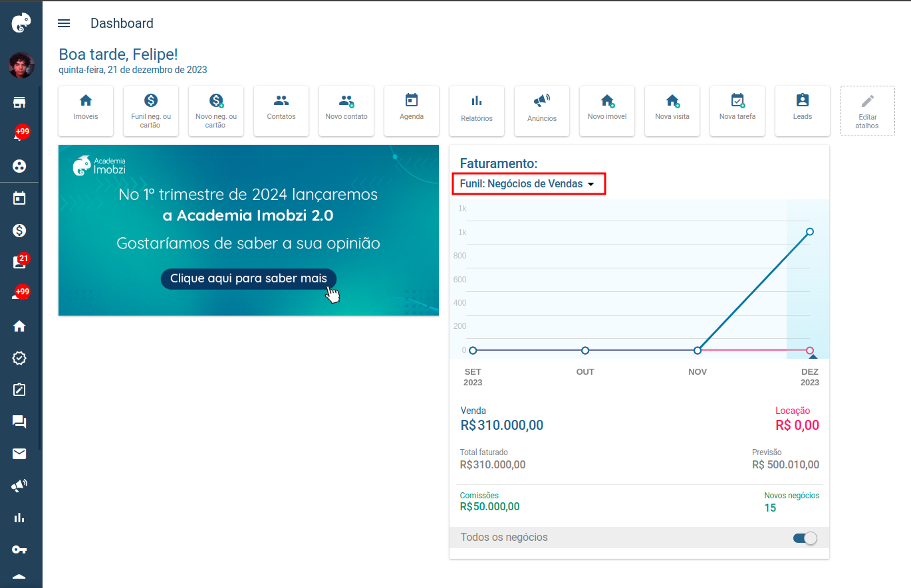This screenshot has width=911, height=588.
Task: Select the OUT data point on chart
Action: pos(585,350)
